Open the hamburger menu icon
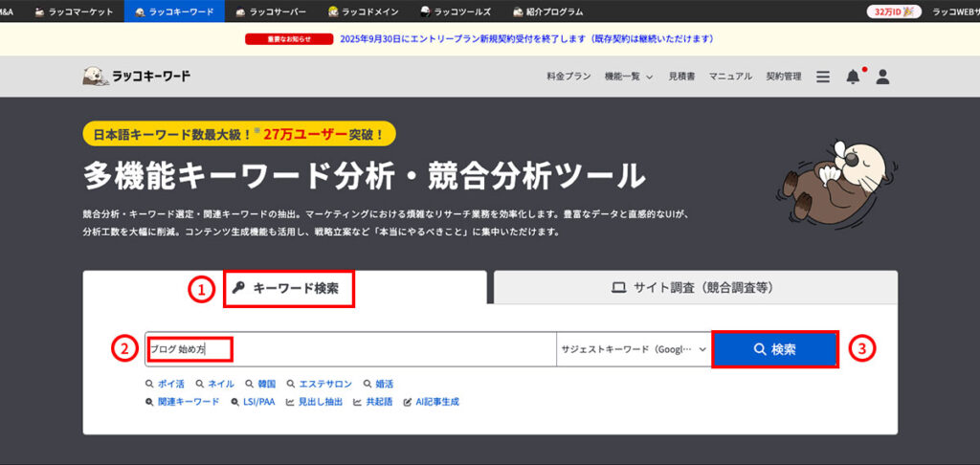 tap(822, 77)
